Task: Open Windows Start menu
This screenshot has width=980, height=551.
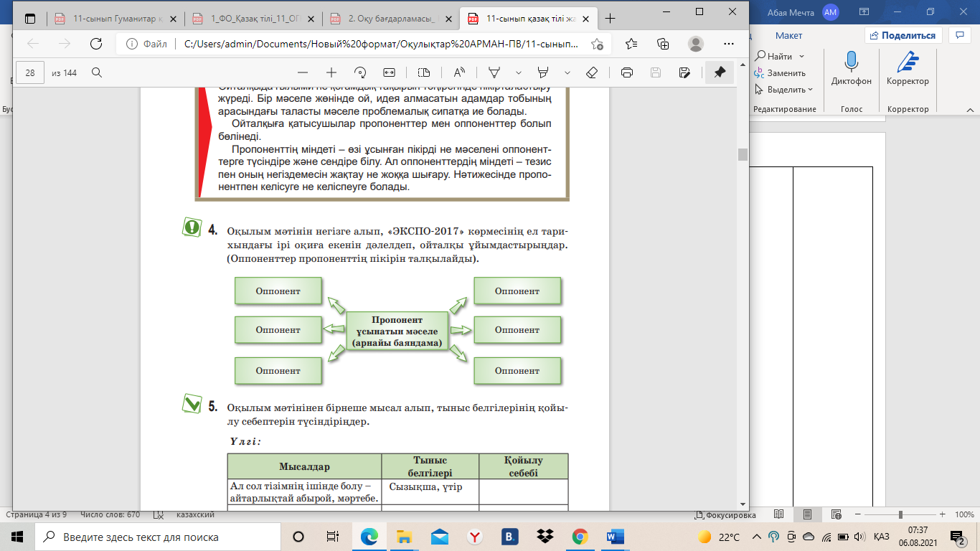Action: (x=17, y=537)
